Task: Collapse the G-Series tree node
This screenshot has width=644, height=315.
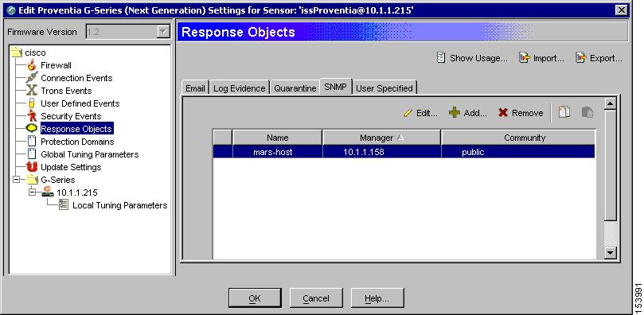Action: point(17,180)
